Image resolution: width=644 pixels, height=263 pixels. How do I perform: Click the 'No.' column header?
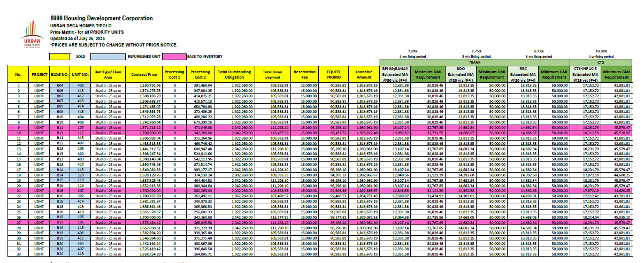pos(18,74)
